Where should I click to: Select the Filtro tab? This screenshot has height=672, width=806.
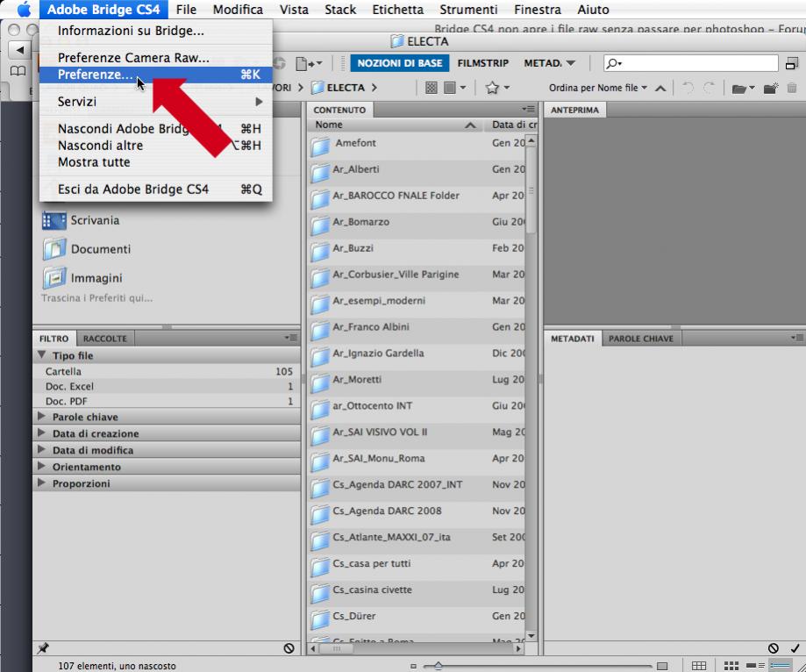[x=54, y=339]
